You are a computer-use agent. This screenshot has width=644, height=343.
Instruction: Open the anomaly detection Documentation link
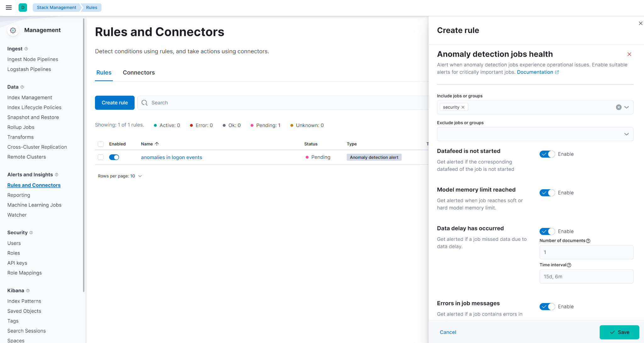click(x=535, y=72)
